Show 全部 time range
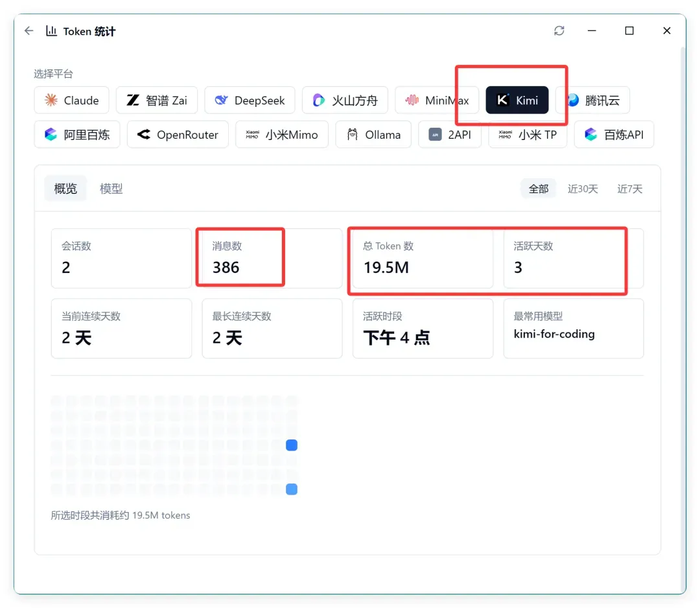Screen dimensions: 700x608 [x=539, y=189]
